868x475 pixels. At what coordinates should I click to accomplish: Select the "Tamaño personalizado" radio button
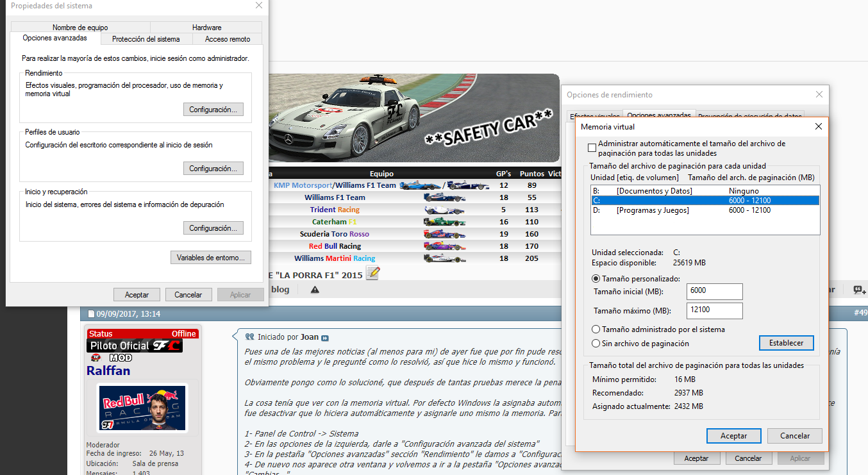pos(596,279)
